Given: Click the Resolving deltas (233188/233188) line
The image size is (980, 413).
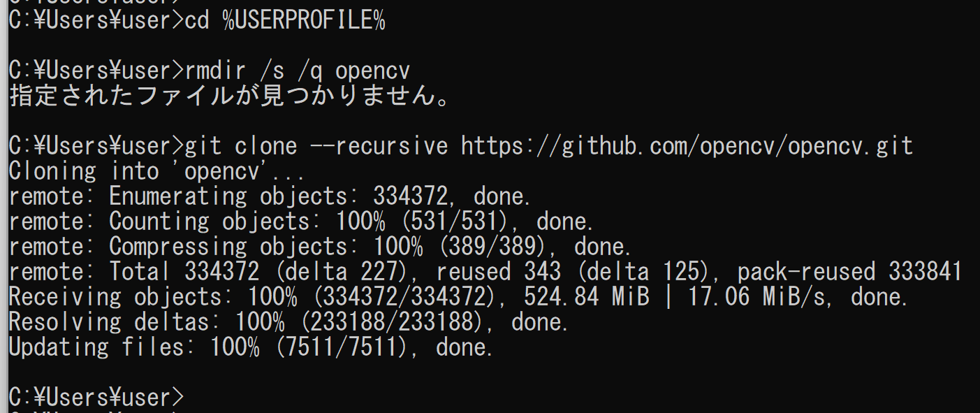Looking at the screenshot, I should [x=289, y=322].
